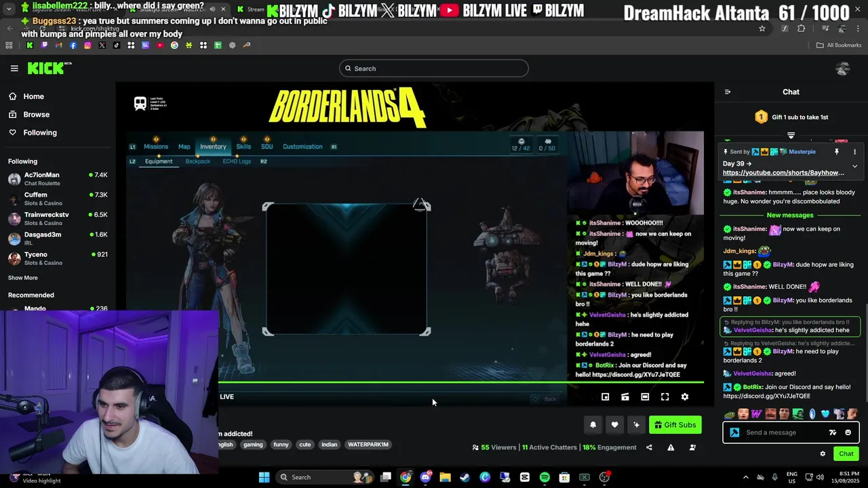Open the user check icon beside report

tap(692, 447)
